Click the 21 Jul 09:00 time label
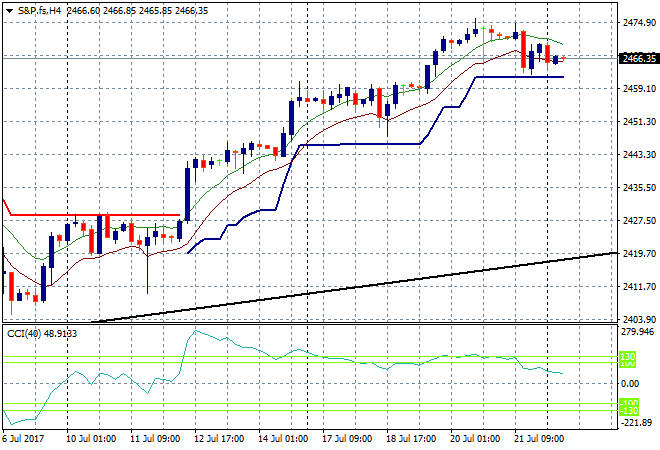This screenshot has width=660, height=450. (x=539, y=439)
